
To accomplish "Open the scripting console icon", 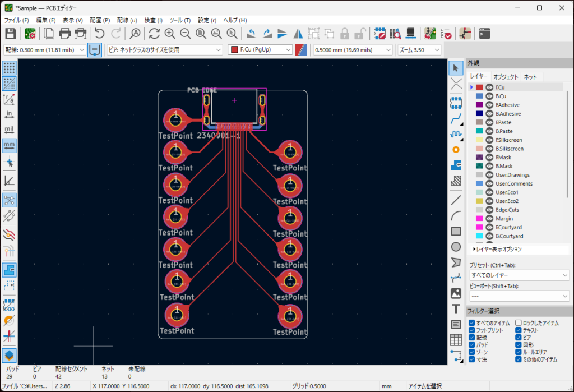I will tap(485, 34).
